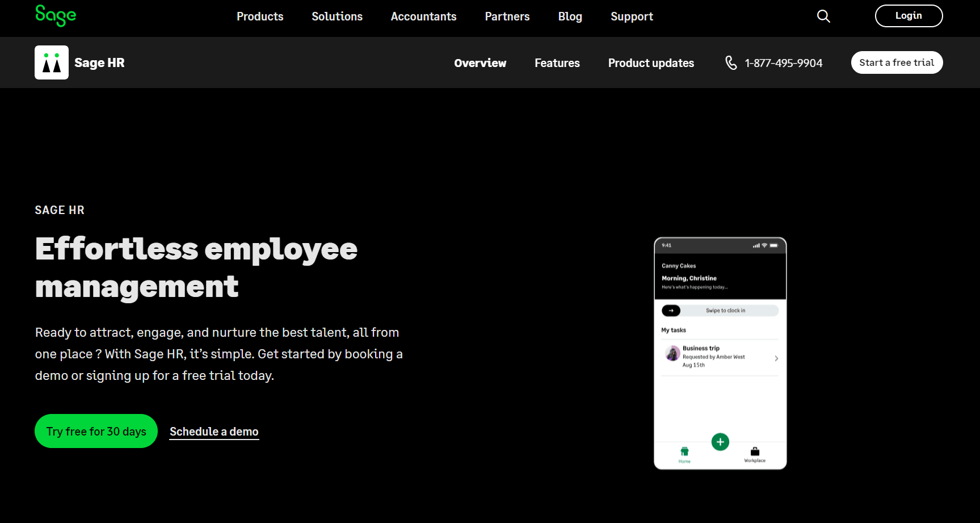The width and height of the screenshot is (980, 523).
Task: Open the search magnifier icon
Action: click(823, 16)
